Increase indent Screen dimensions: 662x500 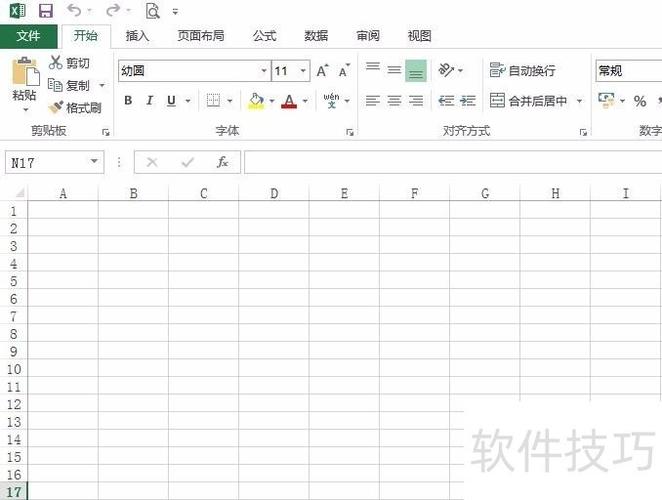point(467,101)
